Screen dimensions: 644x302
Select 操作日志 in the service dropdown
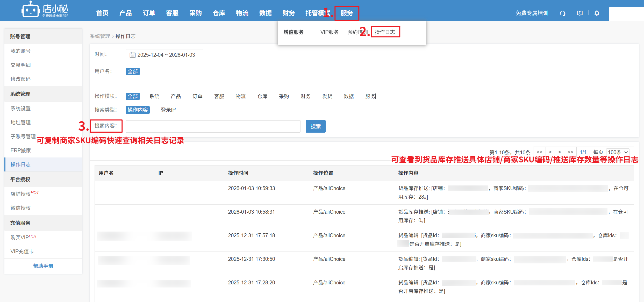pyautogui.click(x=385, y=32)
